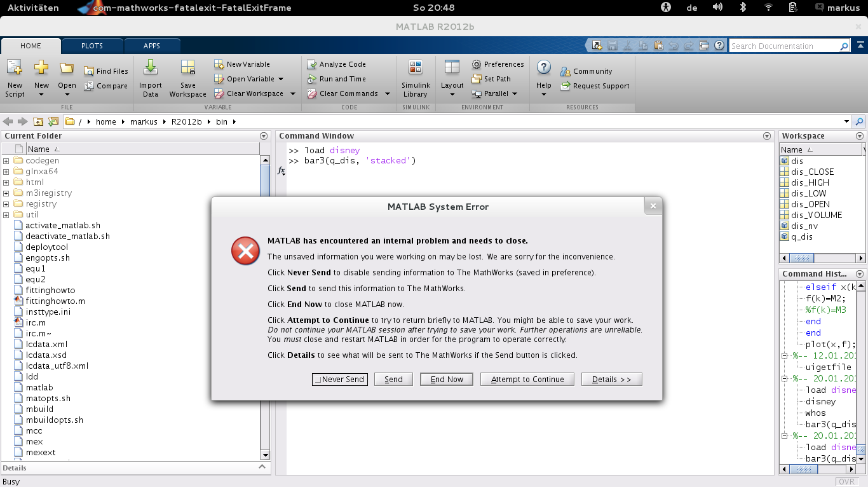Viewport: 868px width, 487px height.
Task: Click the Import Data icon
Action: tap(151, 68)
